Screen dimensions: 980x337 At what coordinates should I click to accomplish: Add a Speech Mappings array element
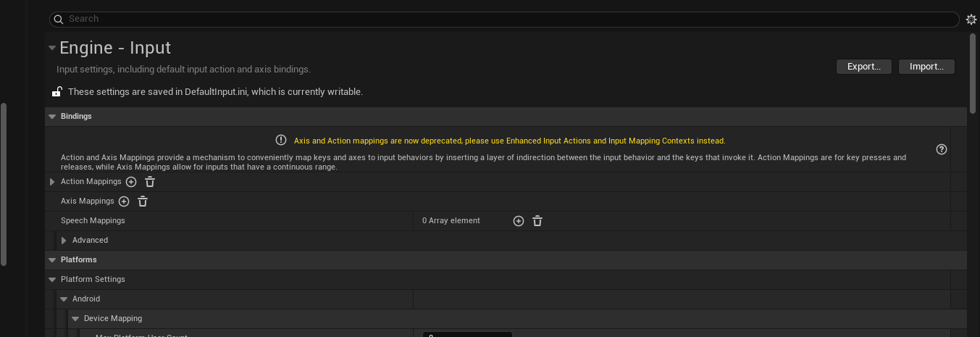(519, 221)
